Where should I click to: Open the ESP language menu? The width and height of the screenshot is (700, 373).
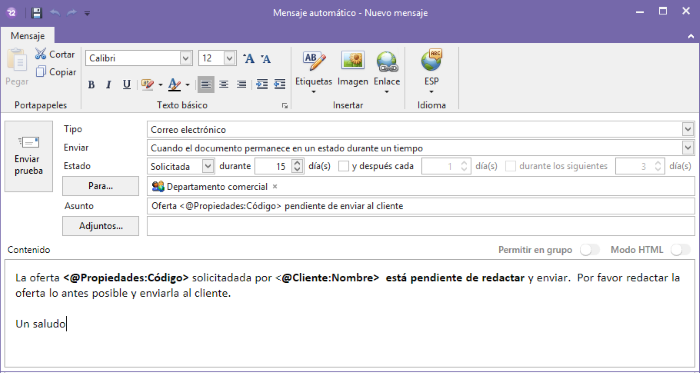click(431, 71)
